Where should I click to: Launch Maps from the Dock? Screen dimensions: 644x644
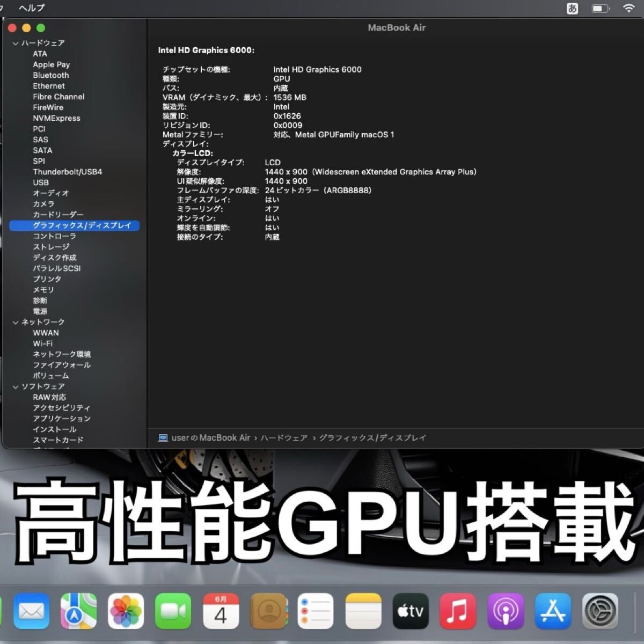point(79,611)
